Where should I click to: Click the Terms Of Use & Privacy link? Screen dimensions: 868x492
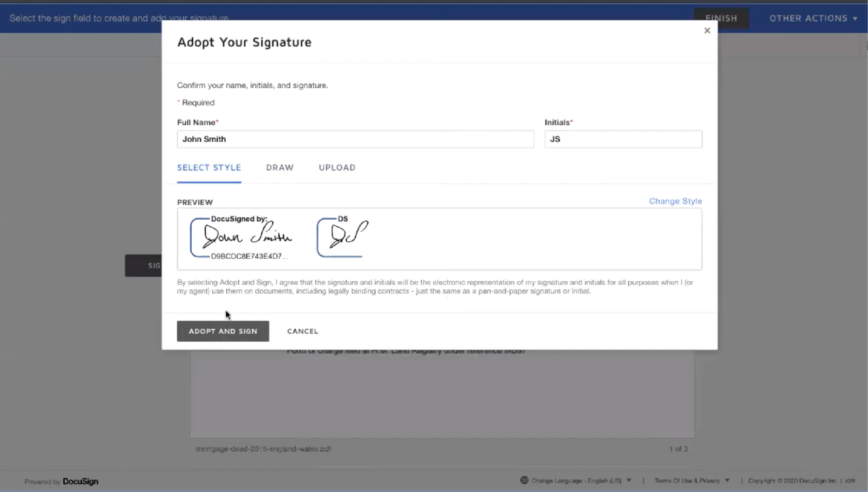(687, 480)
